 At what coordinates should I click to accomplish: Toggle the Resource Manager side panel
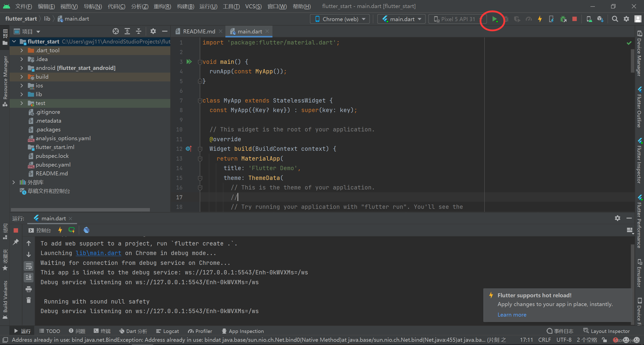(x=5, y=81)
